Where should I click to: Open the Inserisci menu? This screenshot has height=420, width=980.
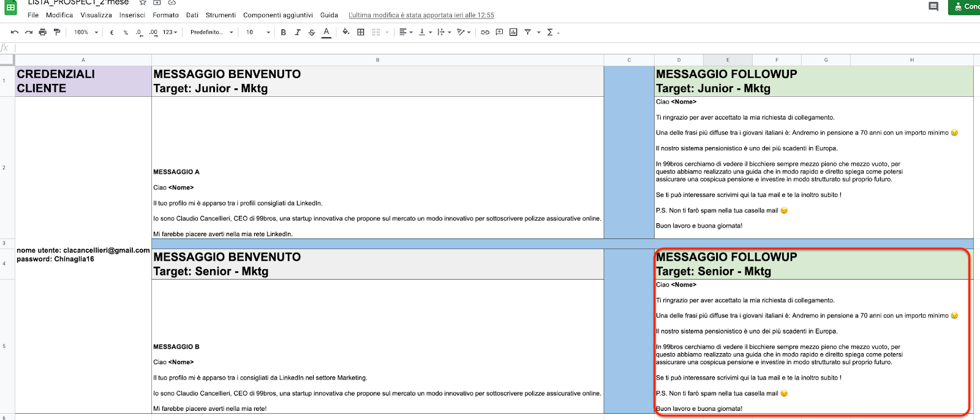[132, 15]
